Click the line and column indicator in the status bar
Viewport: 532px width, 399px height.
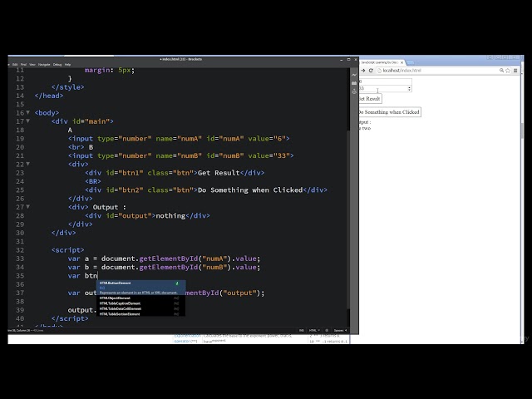tap(26, 330)
